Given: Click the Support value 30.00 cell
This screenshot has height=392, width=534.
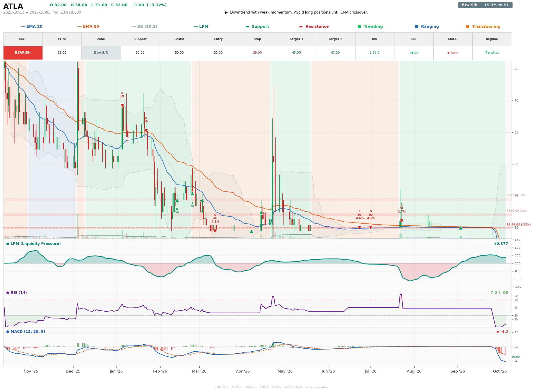Looking at the screenshot, I should pos(140,53).
